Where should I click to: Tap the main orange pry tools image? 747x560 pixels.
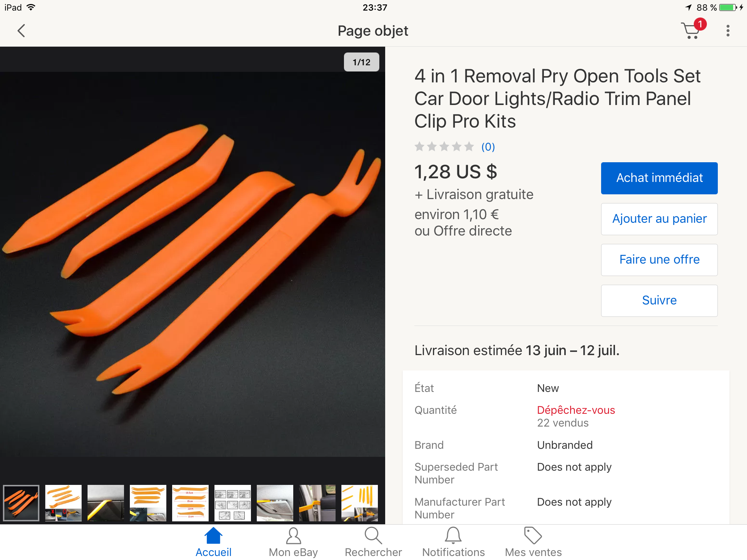click(x=193, y=264)
